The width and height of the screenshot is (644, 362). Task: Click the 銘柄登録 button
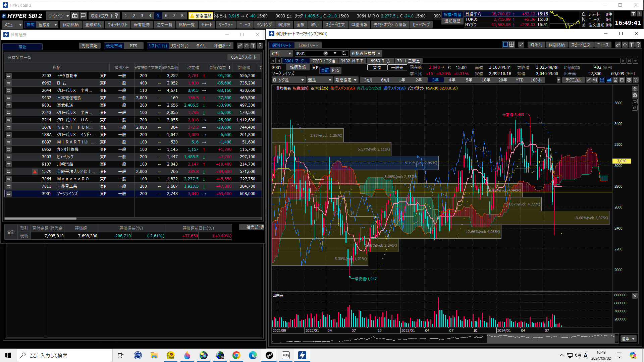click(298, 67)
